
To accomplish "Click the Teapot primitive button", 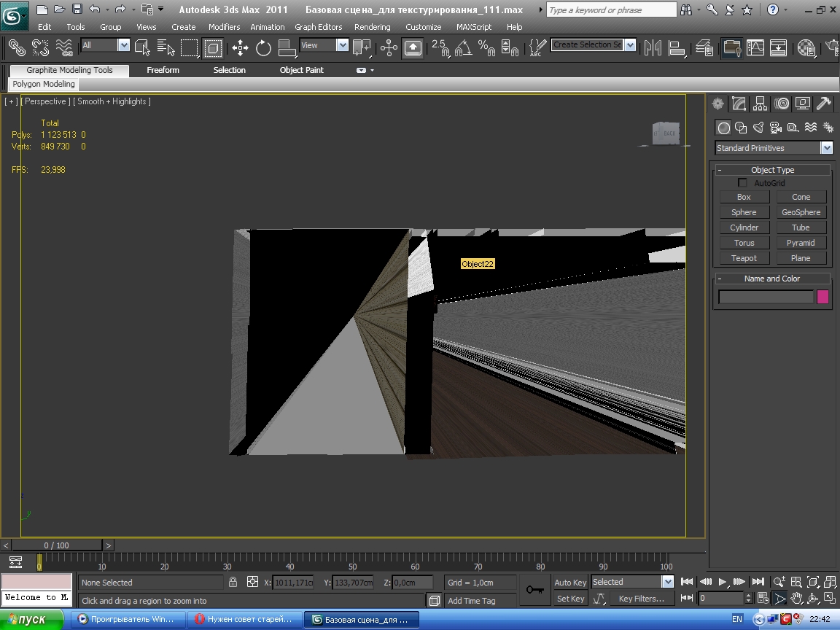I will click(x=744, y=258).
